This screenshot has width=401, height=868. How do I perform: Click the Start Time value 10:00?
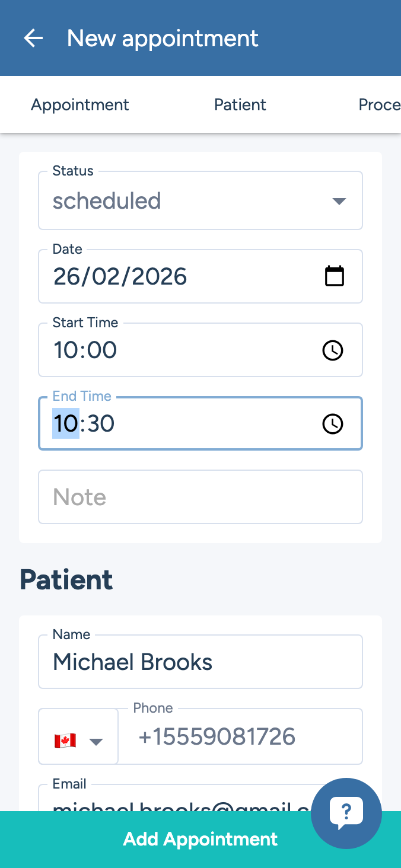click(85, 350)
